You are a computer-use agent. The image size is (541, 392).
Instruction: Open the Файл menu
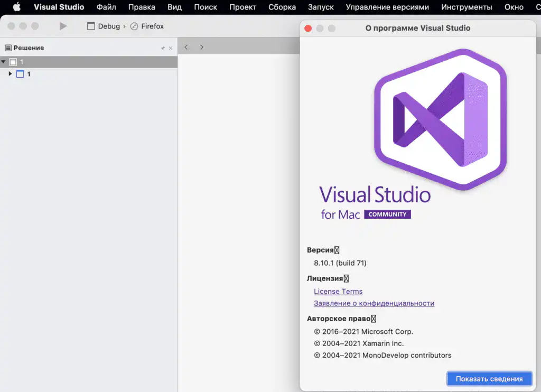[106, 7]
